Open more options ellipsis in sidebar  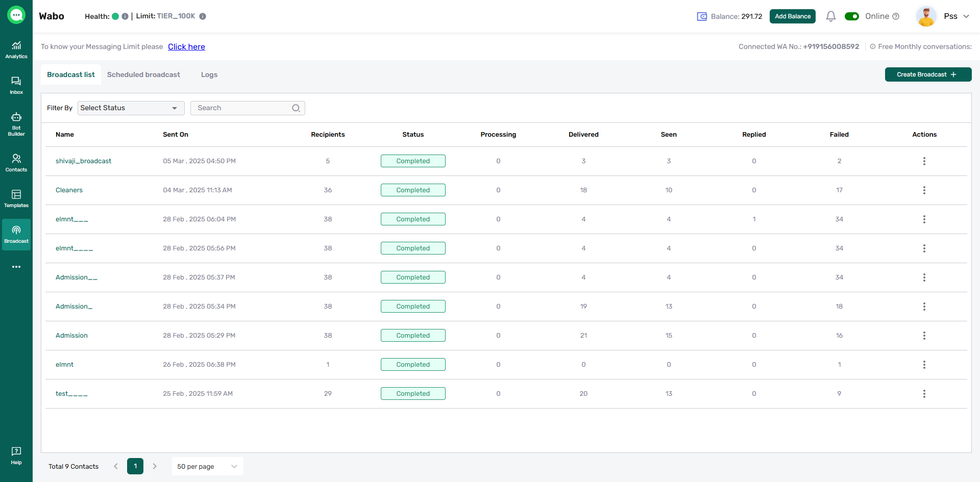coord(16,267)
